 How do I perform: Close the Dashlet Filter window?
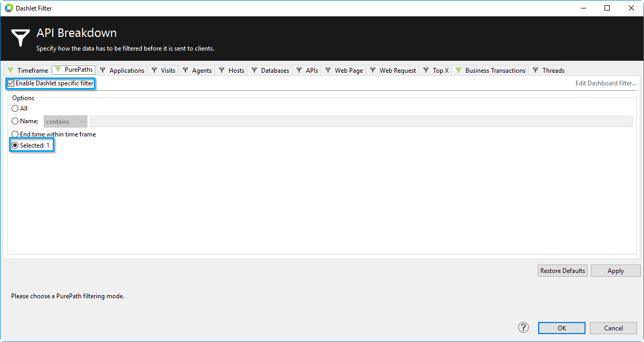[x=631, y=8]
